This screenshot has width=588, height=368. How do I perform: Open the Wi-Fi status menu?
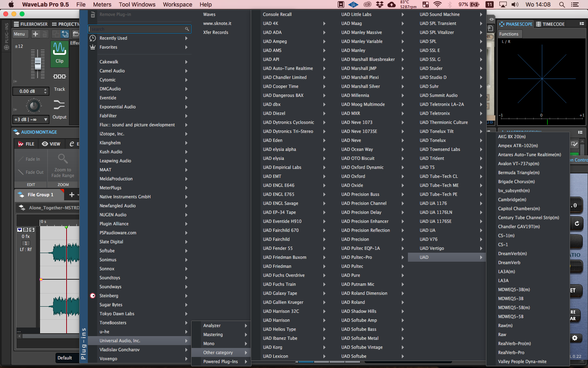(437, 4)
